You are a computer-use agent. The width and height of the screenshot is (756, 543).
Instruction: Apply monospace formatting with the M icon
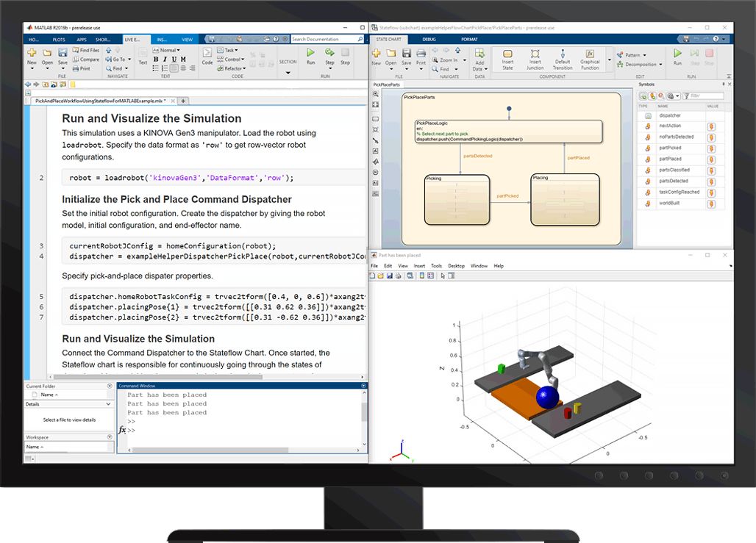tap(183, 60)
